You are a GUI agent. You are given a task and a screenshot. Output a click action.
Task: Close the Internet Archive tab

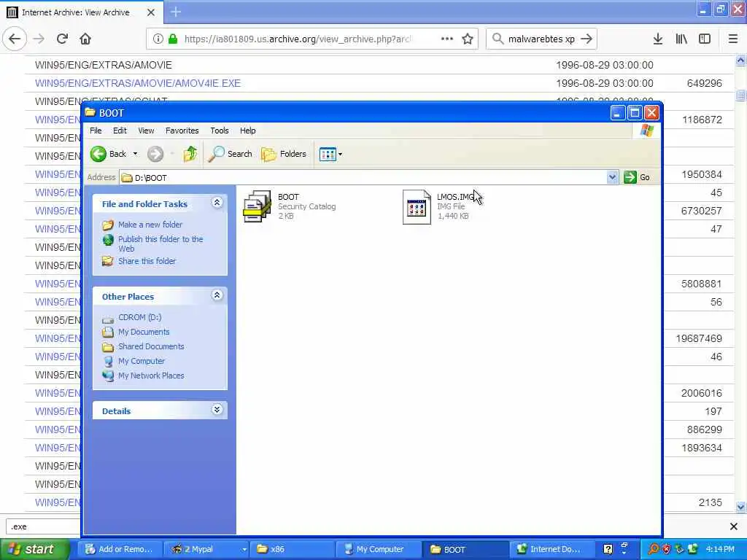point(151,12)
